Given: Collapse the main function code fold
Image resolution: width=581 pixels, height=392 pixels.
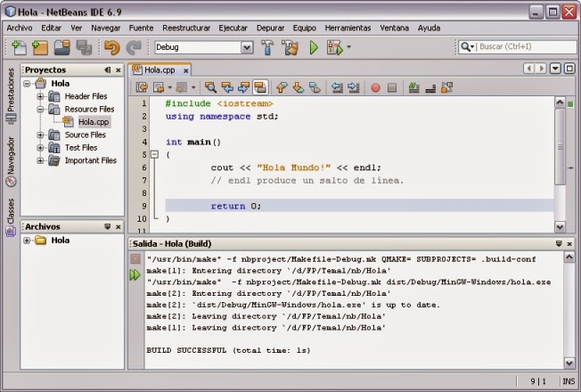Looking at the screenshot, I should 154,154.
